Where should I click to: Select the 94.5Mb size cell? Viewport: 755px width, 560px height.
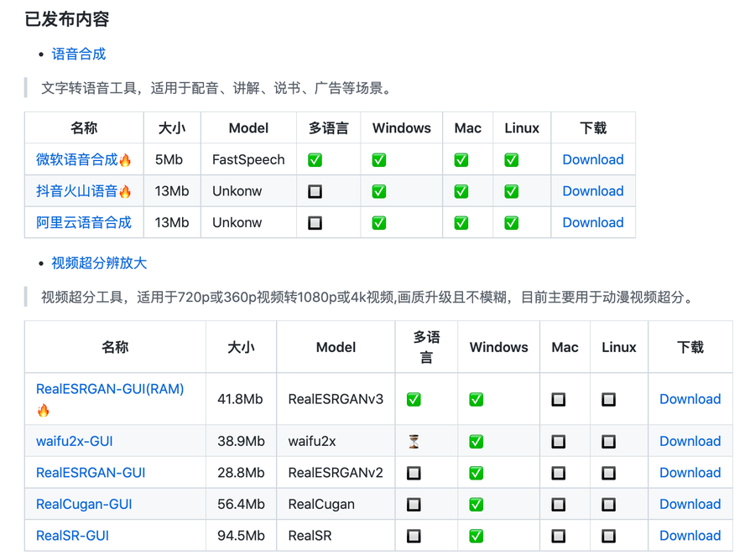241,536
